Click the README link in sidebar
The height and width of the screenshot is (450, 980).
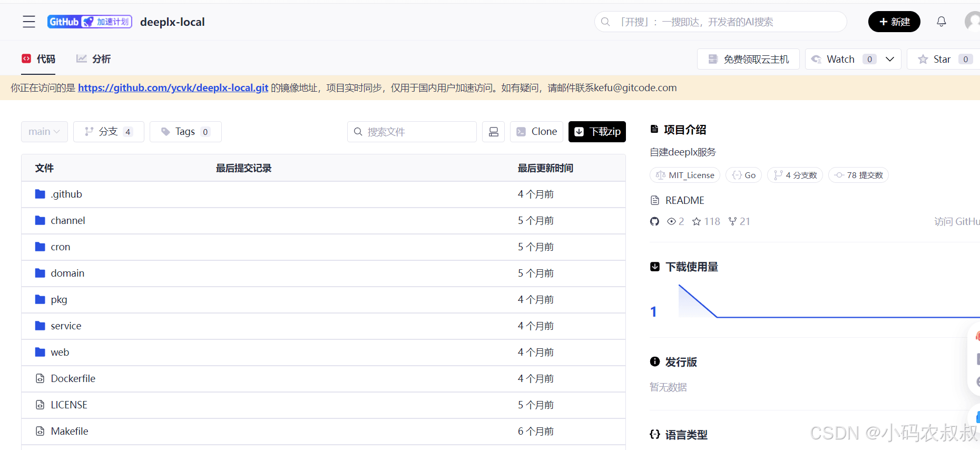click(x=684, y=200)
